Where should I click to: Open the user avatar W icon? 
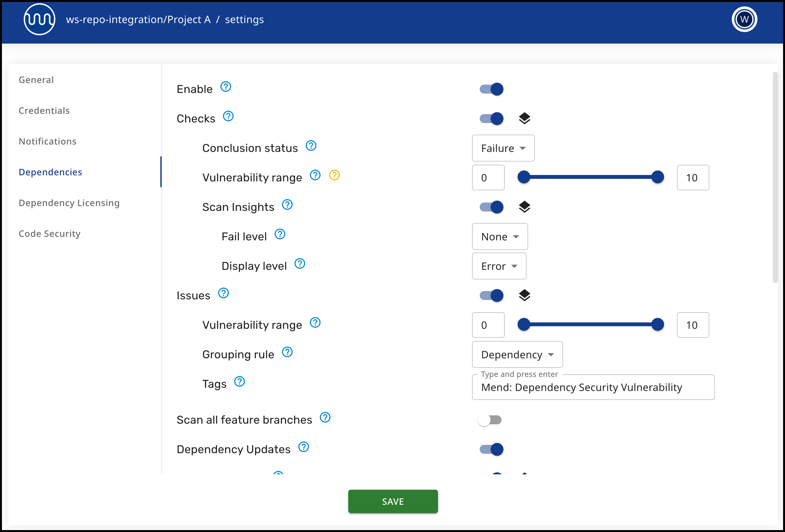[744, 19]
